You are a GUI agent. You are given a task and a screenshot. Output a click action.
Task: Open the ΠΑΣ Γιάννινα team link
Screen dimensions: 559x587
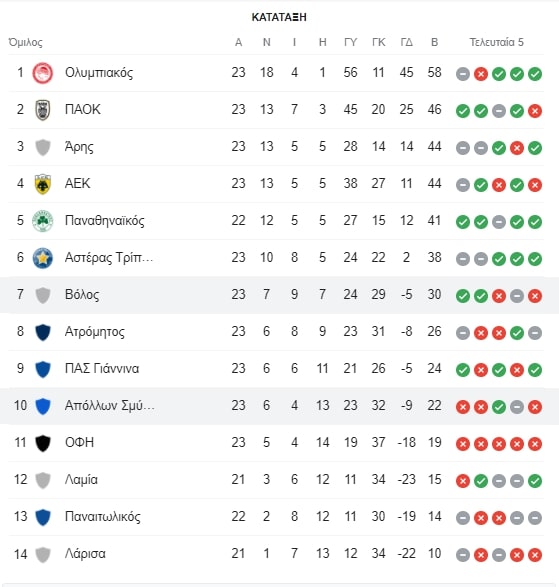coord(102,368)
